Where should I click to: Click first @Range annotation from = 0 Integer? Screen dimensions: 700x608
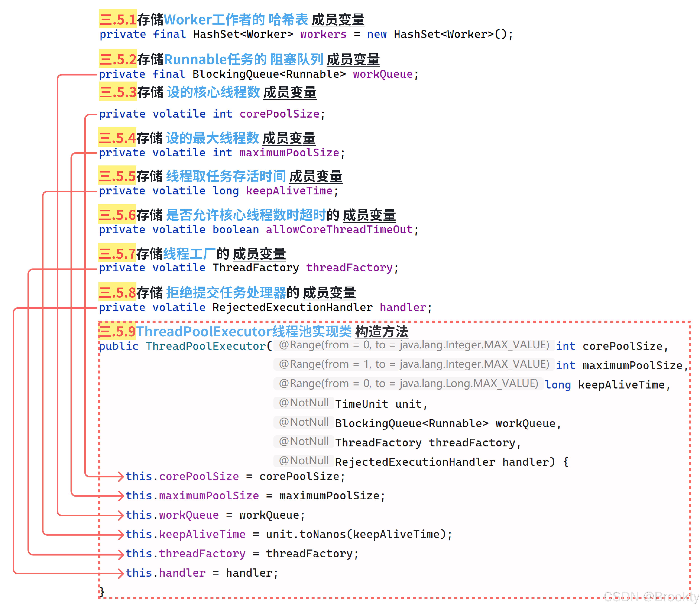[414, 345]
